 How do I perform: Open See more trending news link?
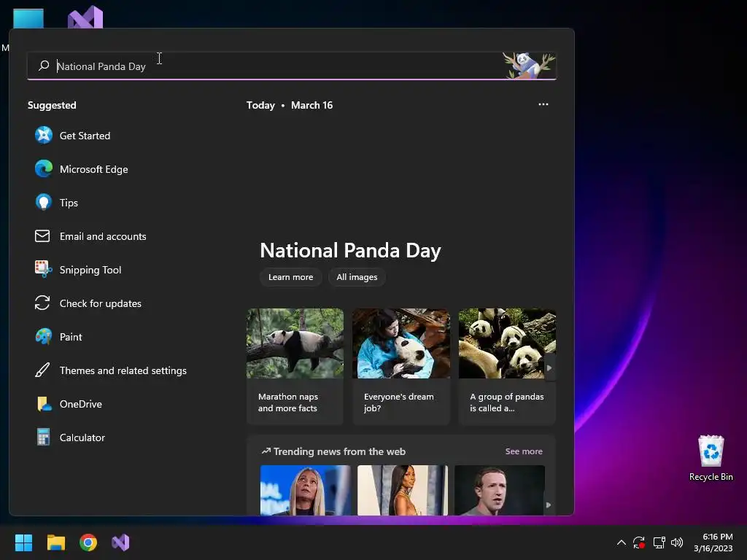524,451
